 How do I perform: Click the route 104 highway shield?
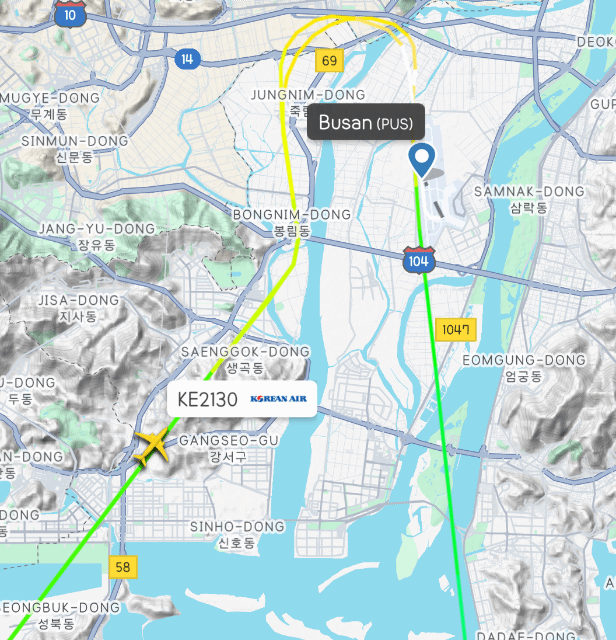[419, 260]
